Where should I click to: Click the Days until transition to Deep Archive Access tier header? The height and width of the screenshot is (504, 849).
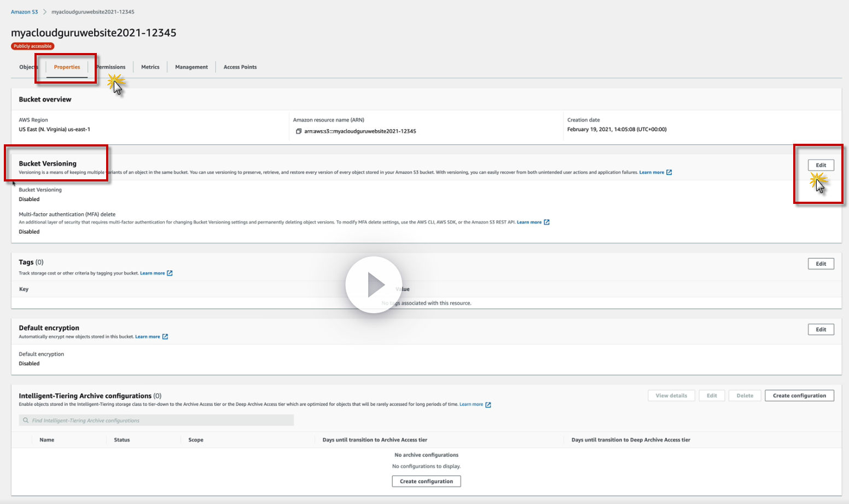631,440
